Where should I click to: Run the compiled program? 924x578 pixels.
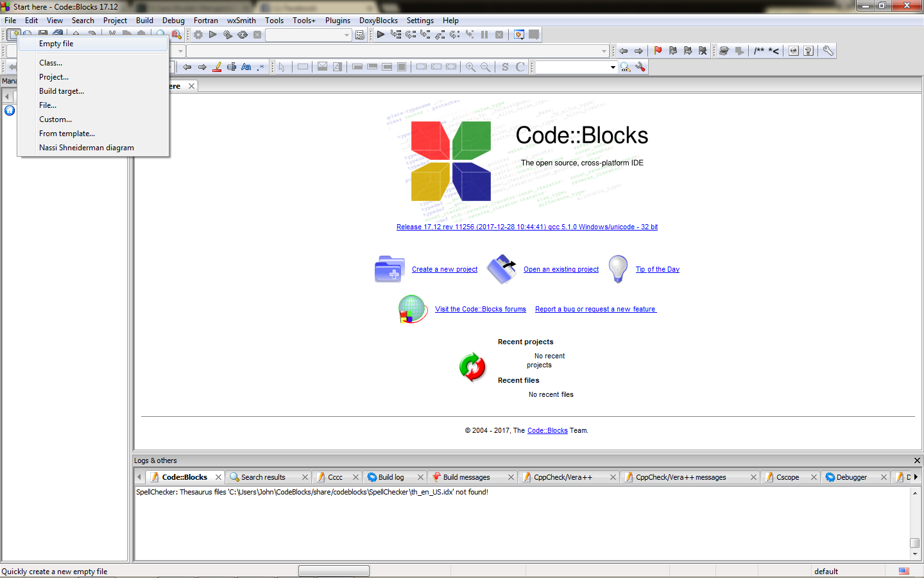pyautogui.click(x=213, y=35)
